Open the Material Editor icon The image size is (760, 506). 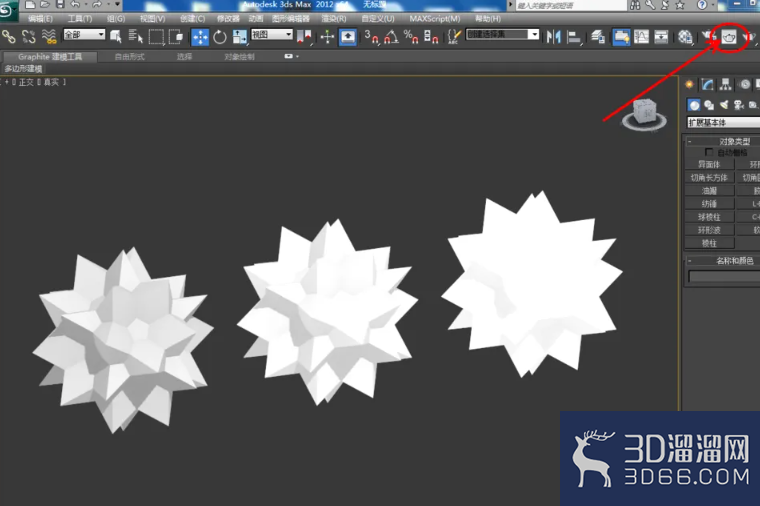pyautogui.click(x=685, y=37)
